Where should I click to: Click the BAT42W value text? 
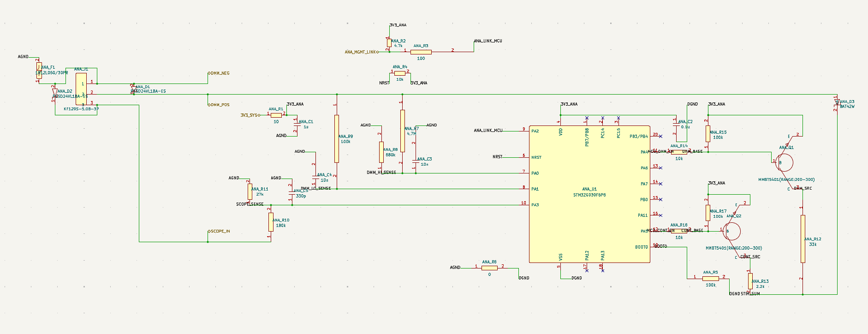click(x=847, y=107)
